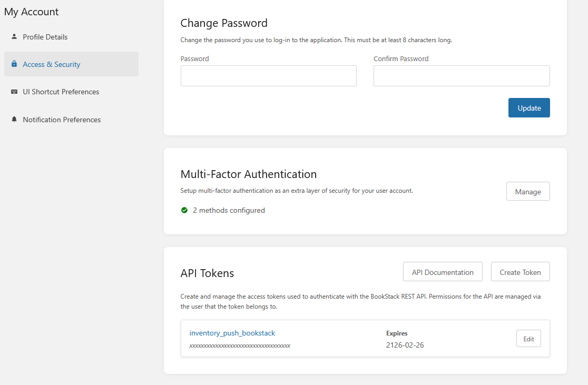Open the inventory_push_bookstack token link
Screen dimensions: 588x385
[232, 333]
